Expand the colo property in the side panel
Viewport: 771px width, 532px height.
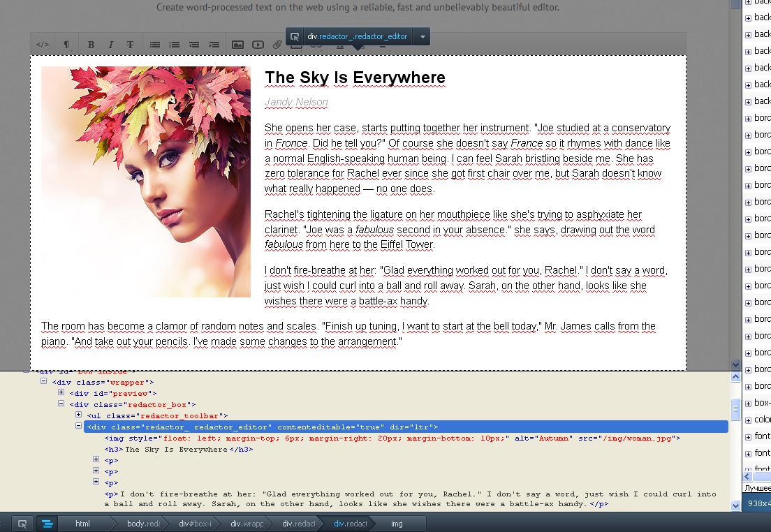point(748,420)
